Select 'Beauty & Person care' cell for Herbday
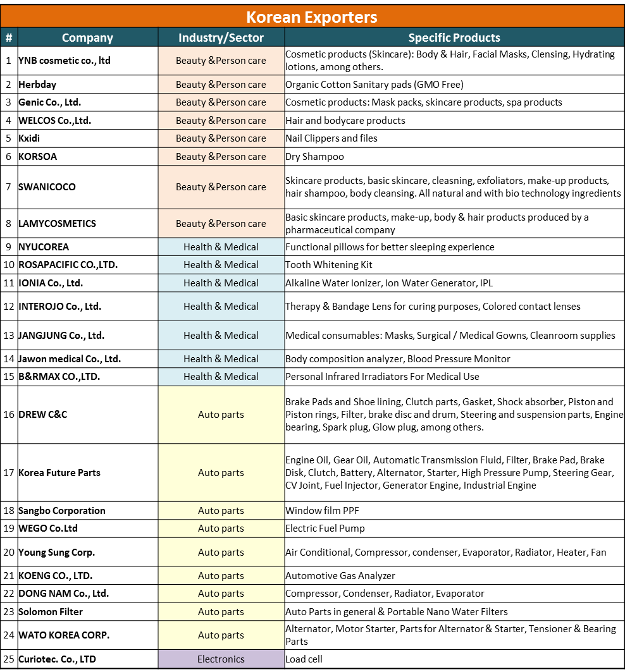625x672 pixels. [x=221, y=85]
